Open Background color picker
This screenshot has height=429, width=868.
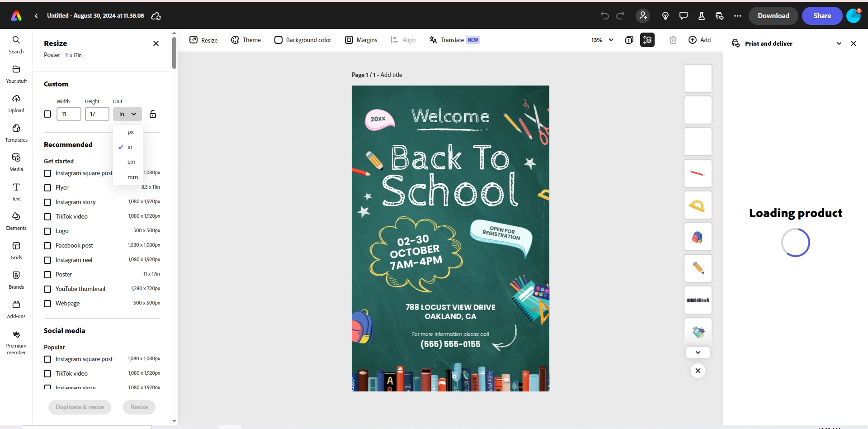click(x=303, y=40)
